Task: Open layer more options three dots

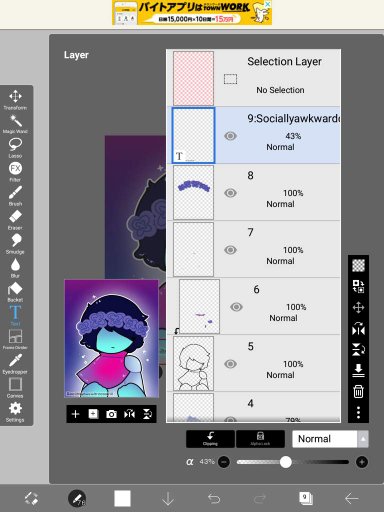Action: click(x=358, y=412)
